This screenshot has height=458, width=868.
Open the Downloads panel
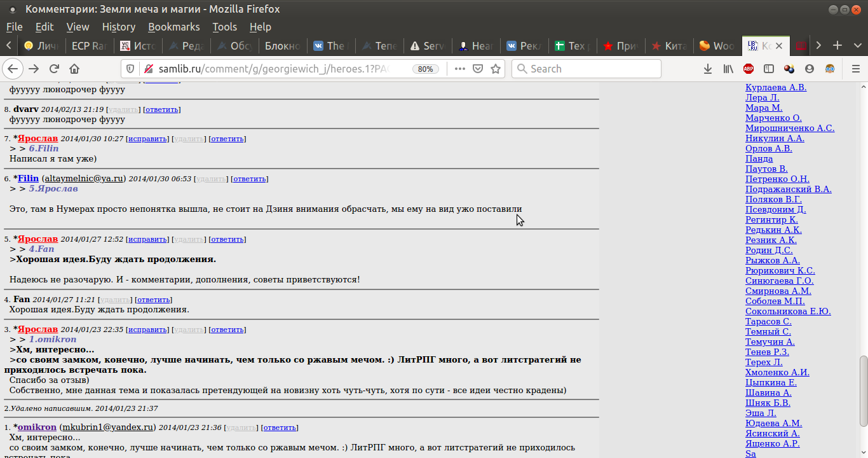coord(707,69)
